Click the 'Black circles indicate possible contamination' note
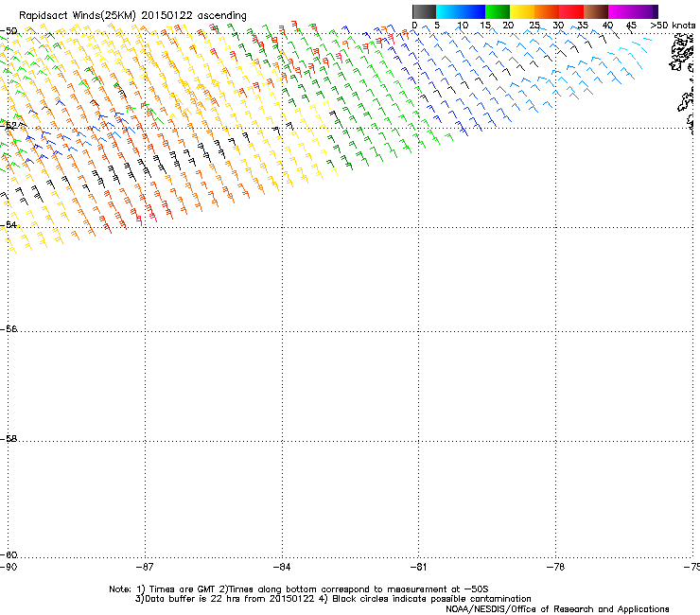 tap(431, 599)
